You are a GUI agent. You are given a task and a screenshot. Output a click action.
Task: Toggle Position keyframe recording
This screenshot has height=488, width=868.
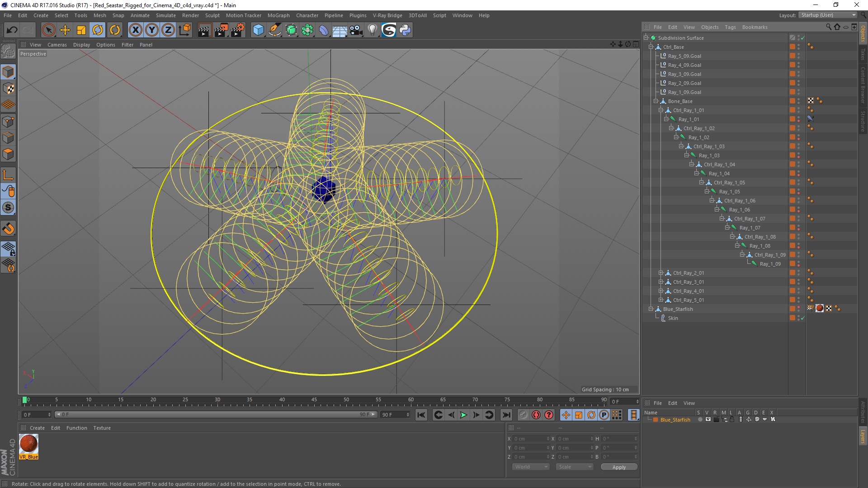point(566,415)
